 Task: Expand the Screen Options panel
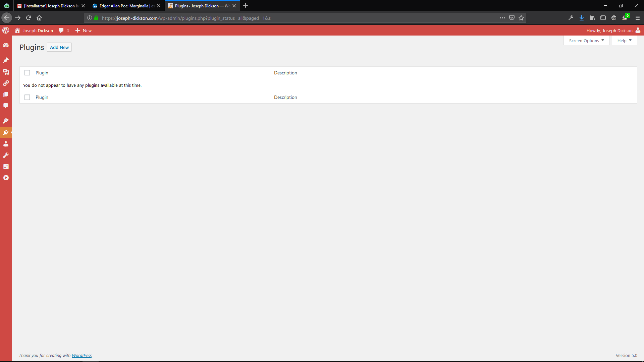(x=586, y=41)
